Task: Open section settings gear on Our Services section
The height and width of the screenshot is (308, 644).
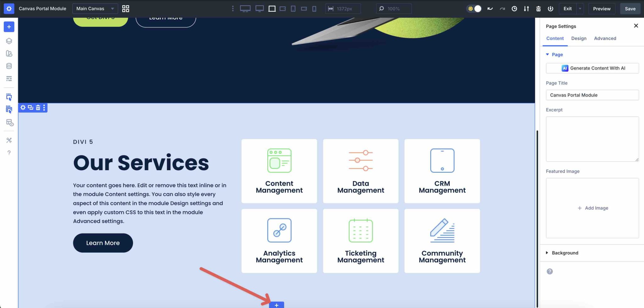Action: [23, 108]
